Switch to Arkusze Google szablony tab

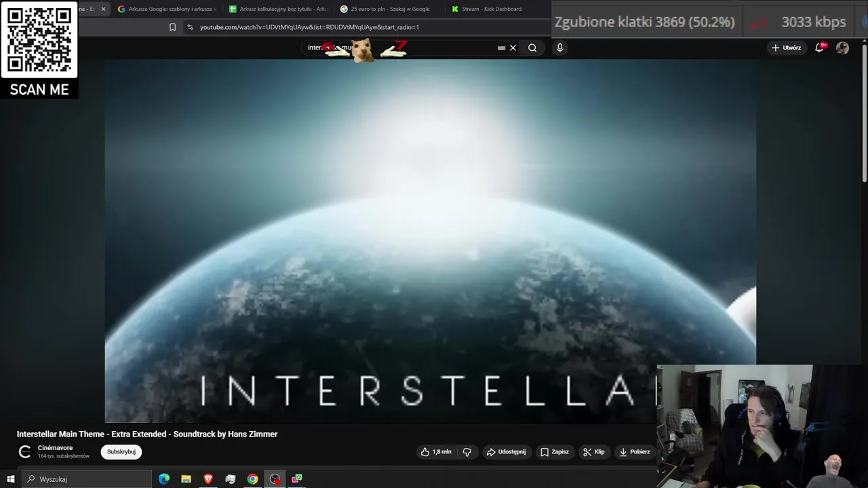[166, 9]
